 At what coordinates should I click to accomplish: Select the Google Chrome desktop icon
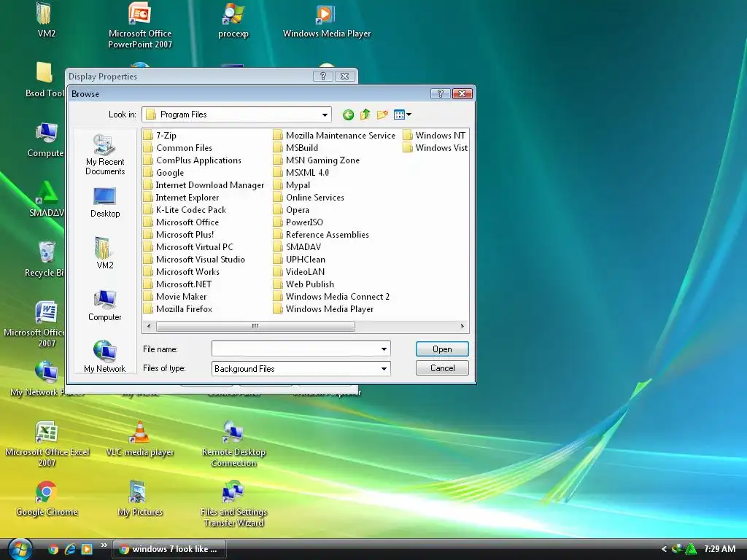pyautogui.click(x=47, y=499)
